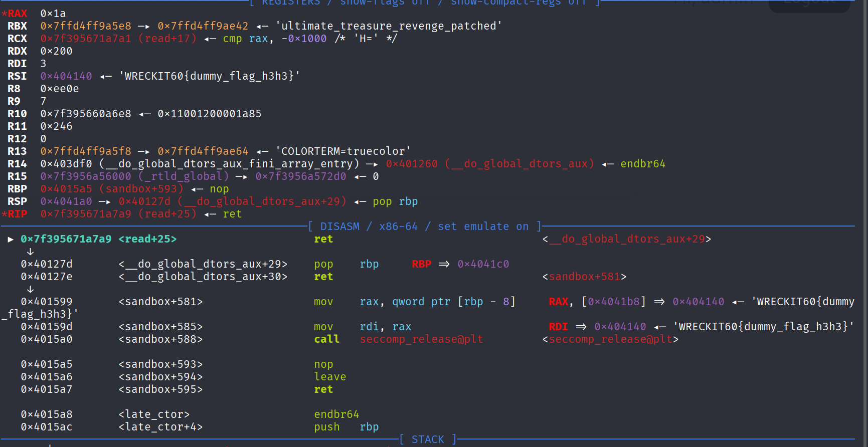Click the RSP register value 0x4041a0
This screenshot has height=447, width=868.
[66, 201]
